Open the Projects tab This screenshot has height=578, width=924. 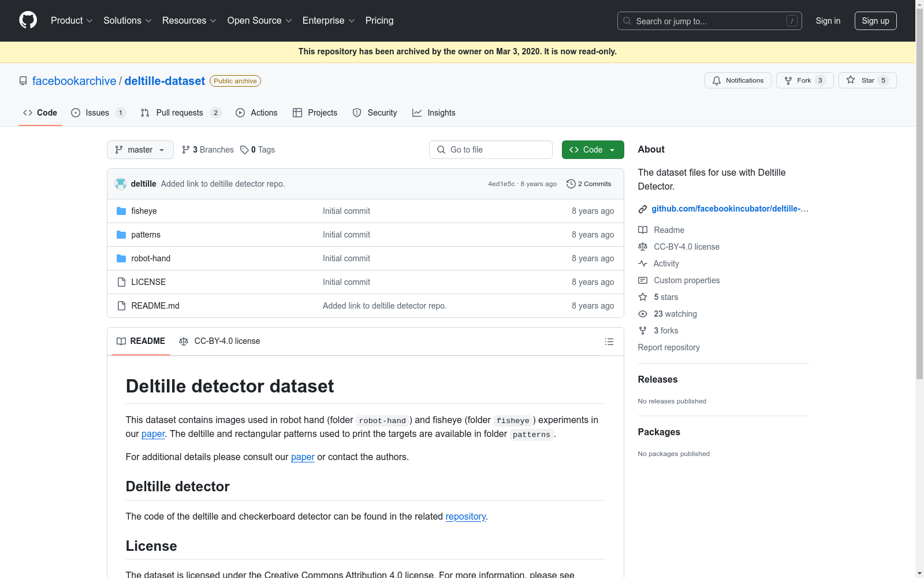tap(315, 113)
